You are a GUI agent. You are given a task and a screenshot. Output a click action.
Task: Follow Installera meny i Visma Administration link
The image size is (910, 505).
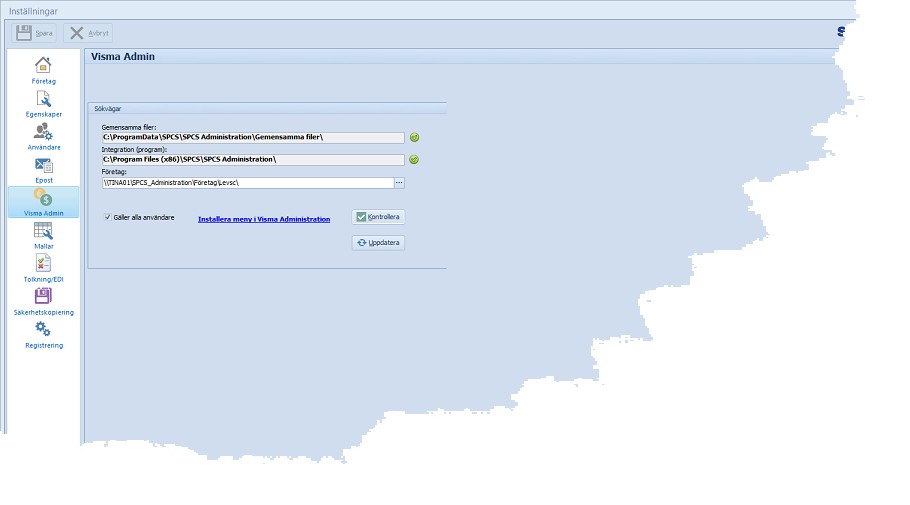[x=264, y=219]
